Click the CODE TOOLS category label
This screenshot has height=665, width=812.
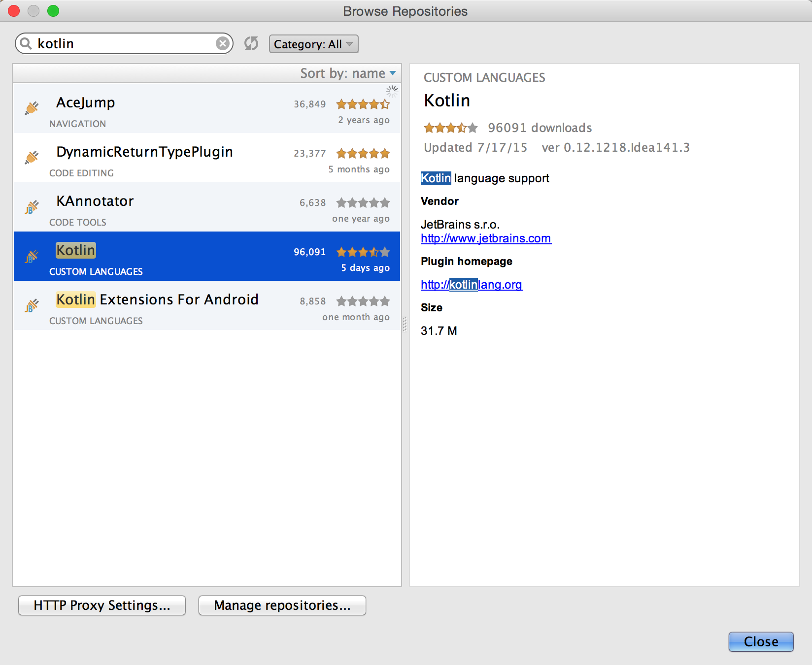[x=78, y=222]
